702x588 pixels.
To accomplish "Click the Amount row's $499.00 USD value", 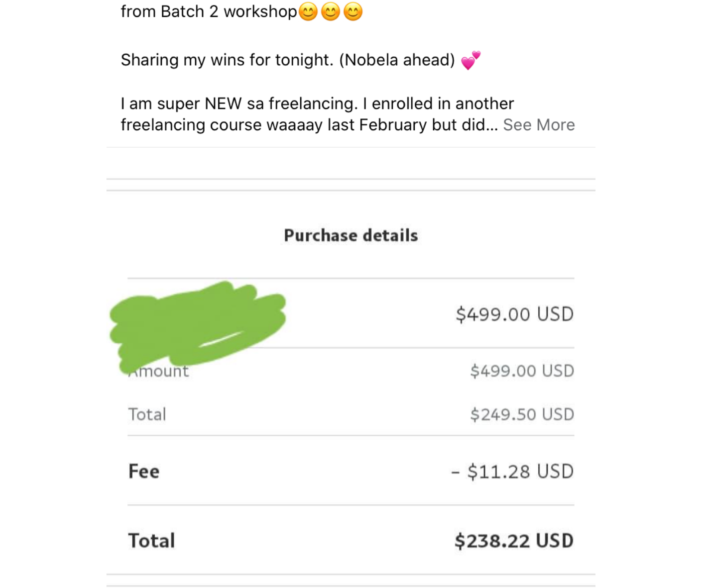I will tap(522, 371).
